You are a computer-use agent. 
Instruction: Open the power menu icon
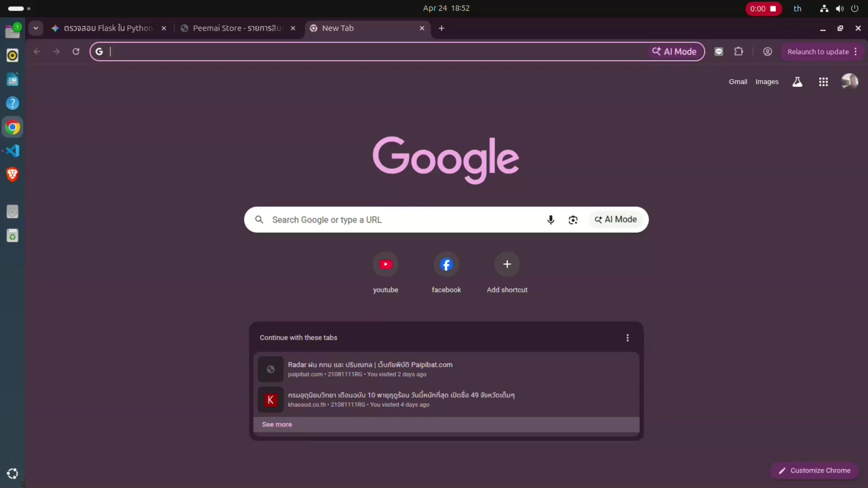point(854,9)
